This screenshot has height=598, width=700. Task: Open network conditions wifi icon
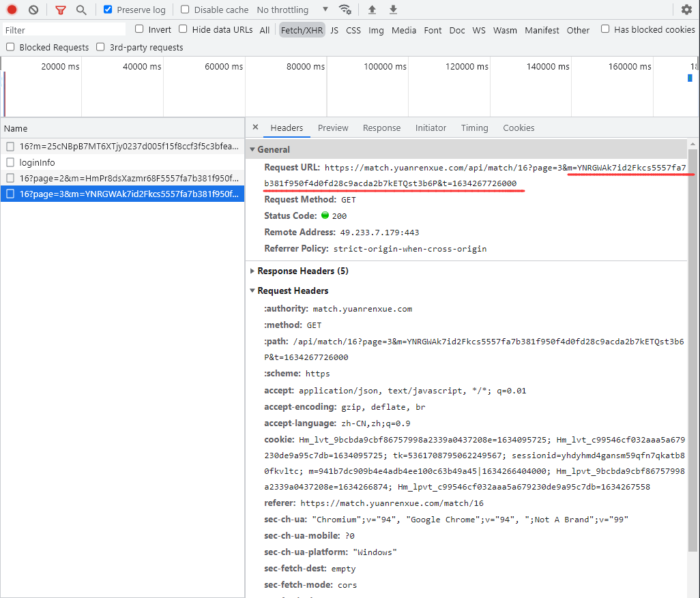click(x=345, y=10)
